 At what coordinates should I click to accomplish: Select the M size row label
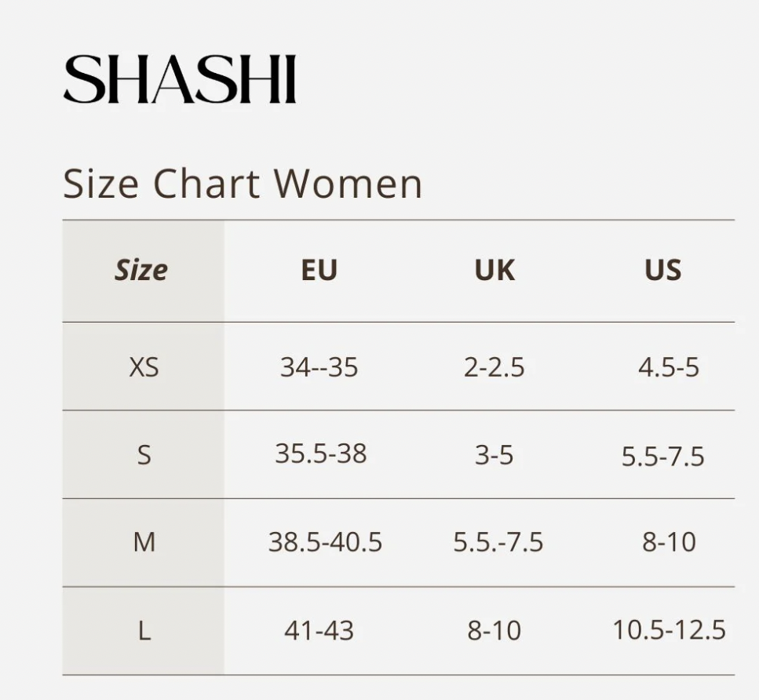144,541
